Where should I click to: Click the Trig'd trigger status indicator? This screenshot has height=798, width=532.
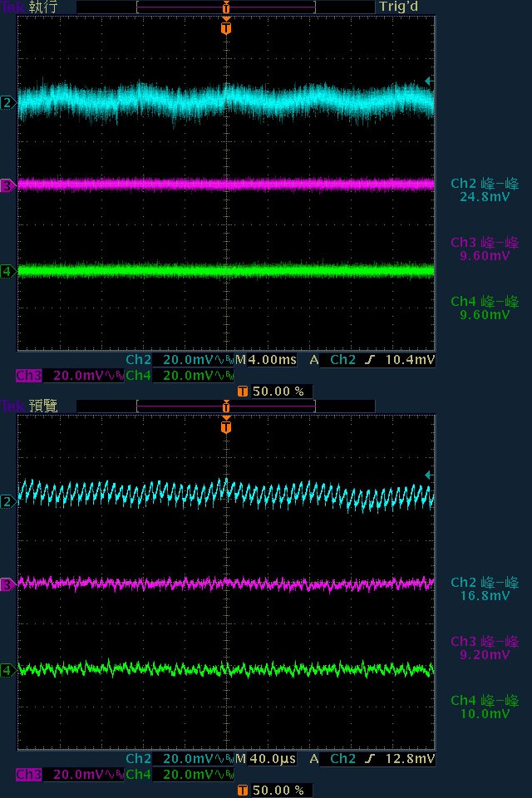pyautogui.click(x=398, y=7)
